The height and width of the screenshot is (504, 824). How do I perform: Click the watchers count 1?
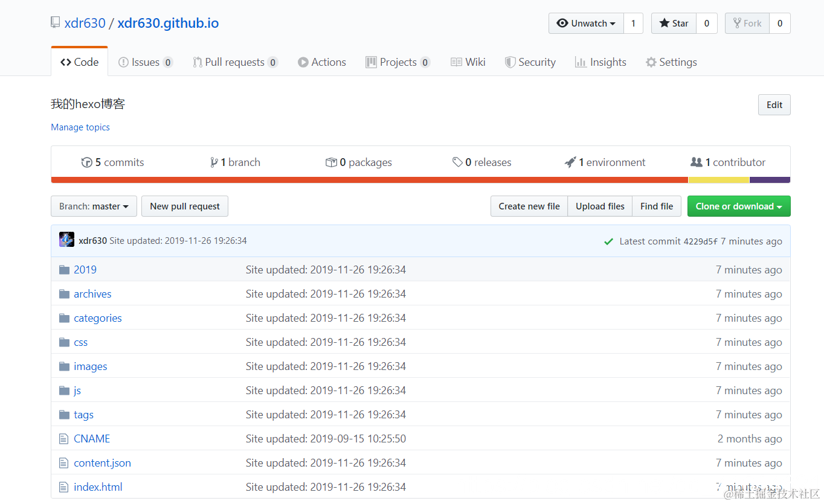tap(633, 24)
